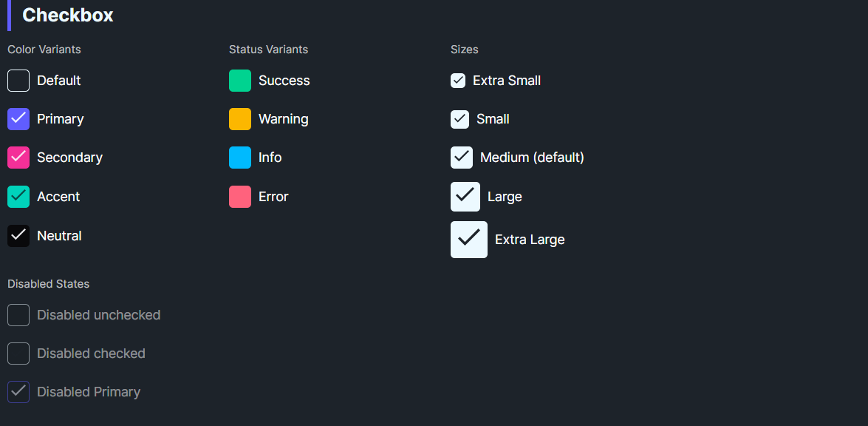This screenshot has height=426, width=868.
Task: Toggle the Neutral black checkbox
Action: [18, 235]
